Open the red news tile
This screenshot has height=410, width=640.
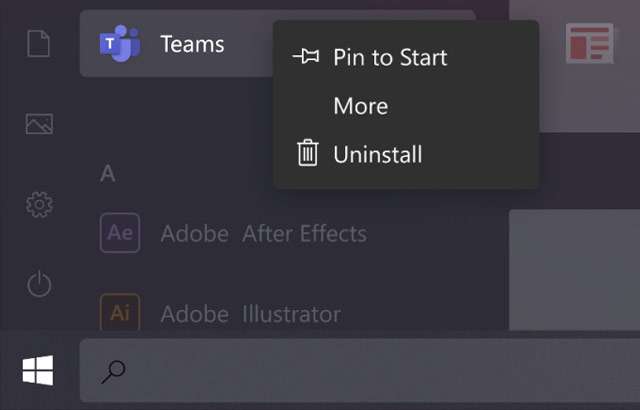589,44
